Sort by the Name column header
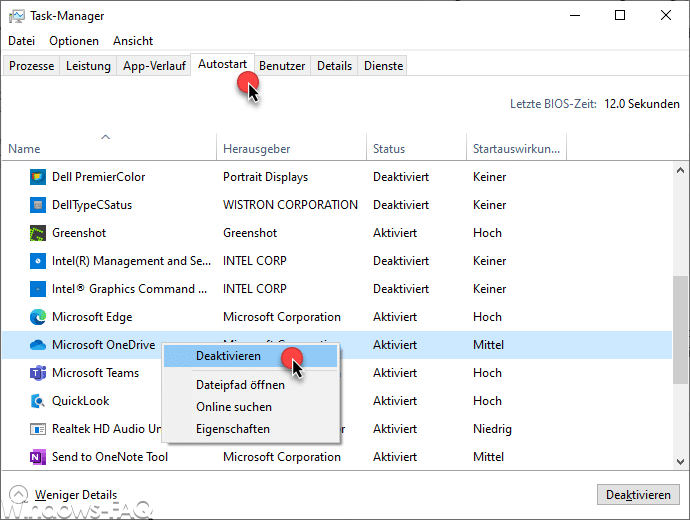 point(109,149)
